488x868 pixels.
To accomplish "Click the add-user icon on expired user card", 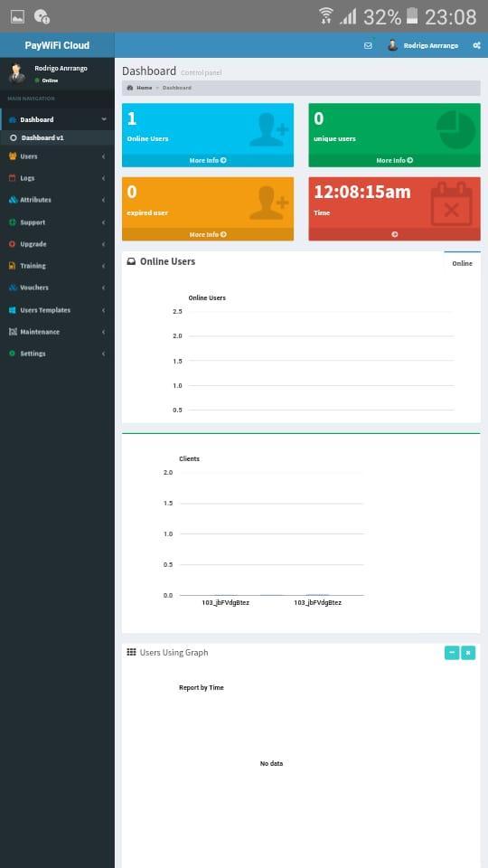I will [269, 203].
